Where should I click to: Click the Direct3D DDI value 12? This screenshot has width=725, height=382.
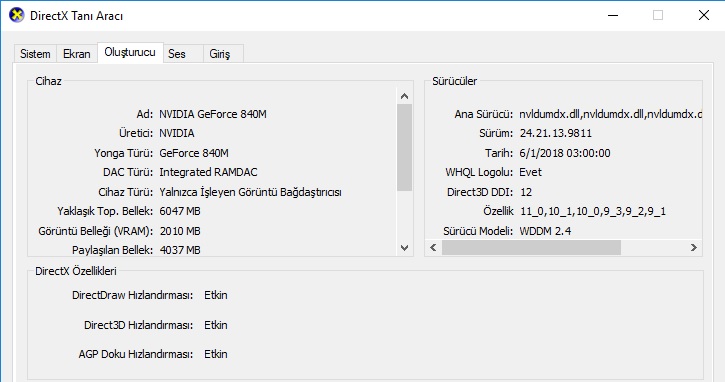526,192
